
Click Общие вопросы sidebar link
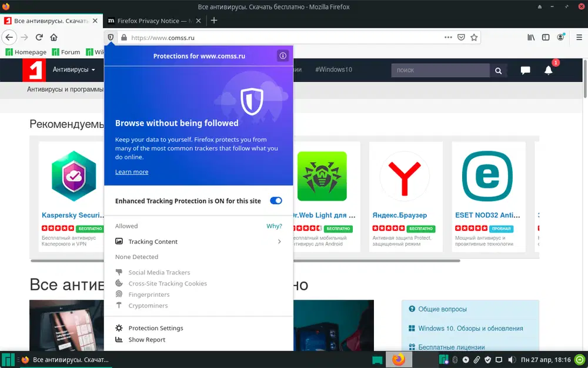tap(443, 309)
